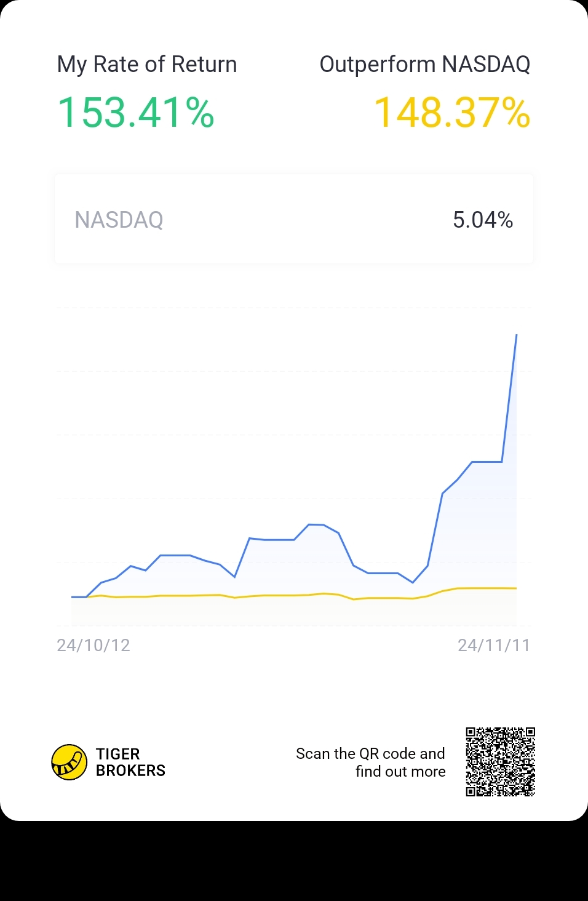Viewport: 588px width, 901px height.
Task: Click the NASDAQ label in the card
Action: click(x=119, y=220)
